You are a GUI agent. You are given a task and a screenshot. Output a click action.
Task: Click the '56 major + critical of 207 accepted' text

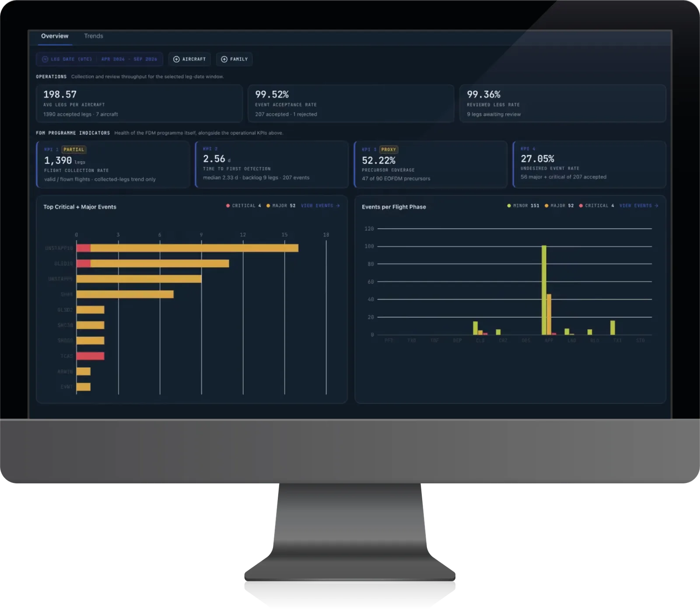(x=563, y=177)
